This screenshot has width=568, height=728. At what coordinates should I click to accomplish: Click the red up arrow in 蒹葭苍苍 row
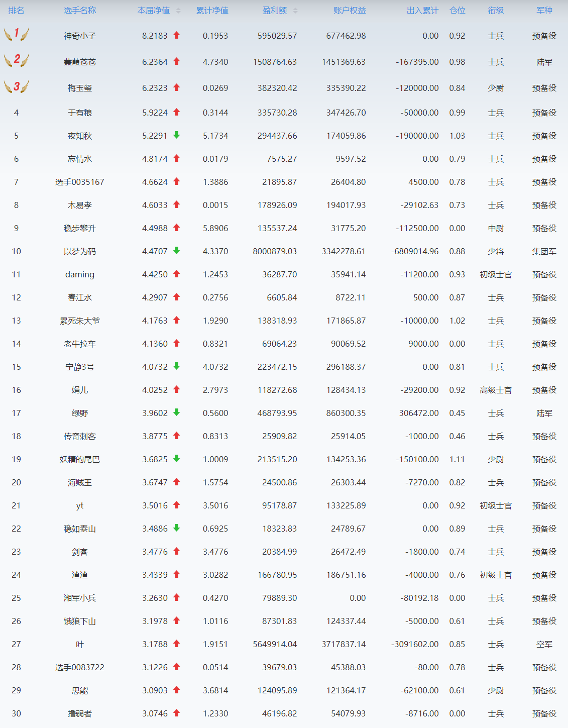[176, 61]
